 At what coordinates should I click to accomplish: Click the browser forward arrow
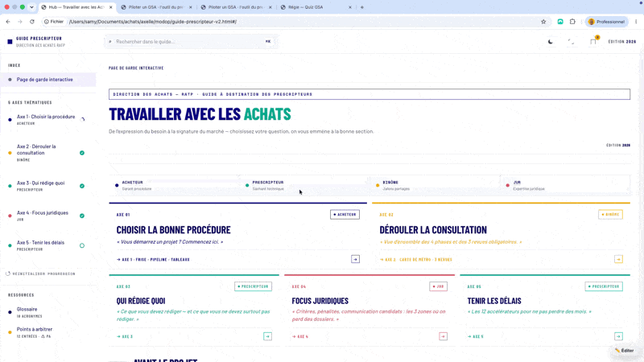click(x=19, y=22)
